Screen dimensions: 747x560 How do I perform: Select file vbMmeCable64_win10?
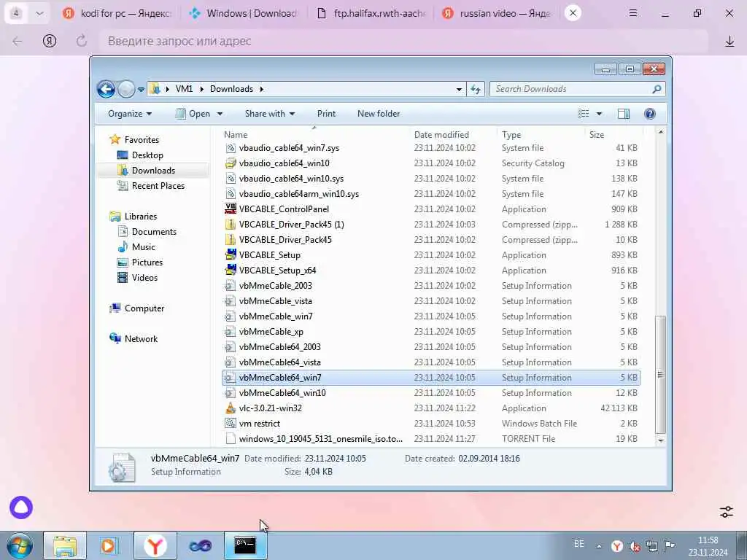282,393
